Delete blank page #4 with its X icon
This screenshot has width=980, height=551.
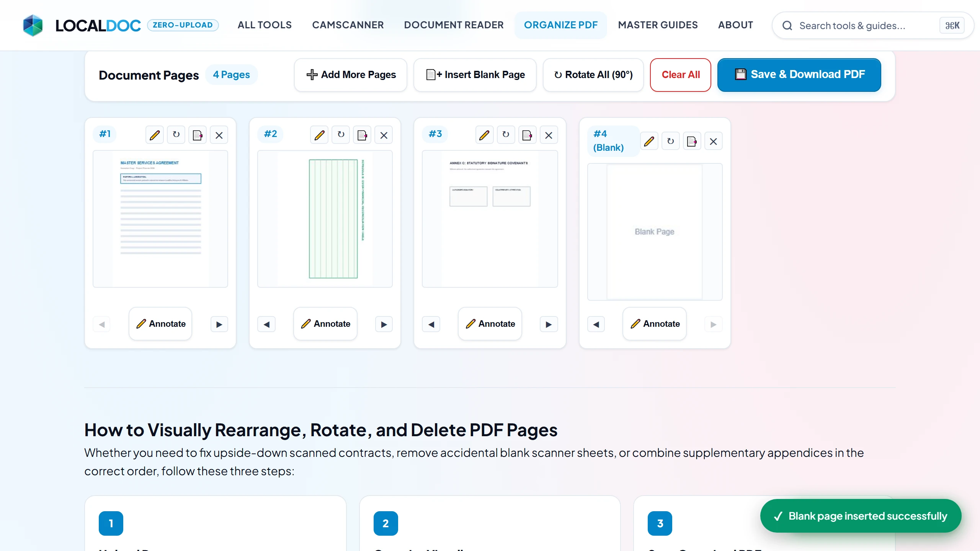click(x=714, y=141)
